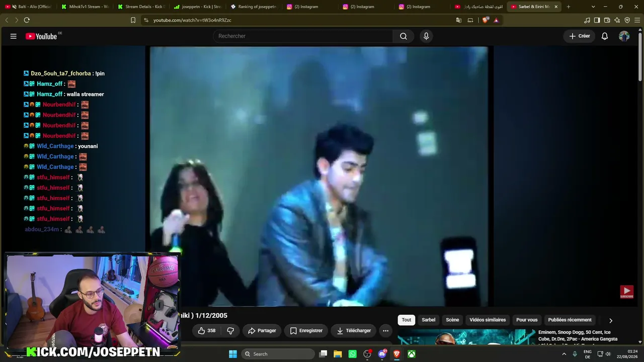
Task: Toggle the browser sidebar panel
Action: tap(597, 20)
